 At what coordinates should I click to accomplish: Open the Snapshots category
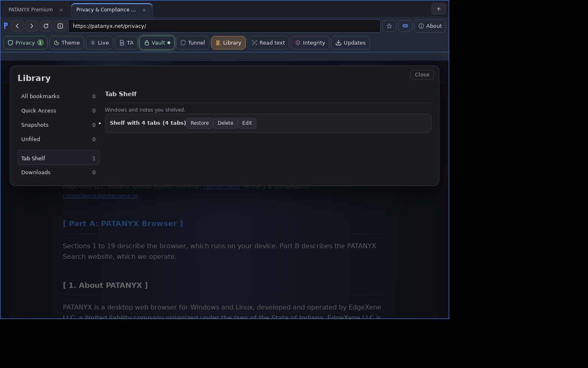[x=58, y=125]
